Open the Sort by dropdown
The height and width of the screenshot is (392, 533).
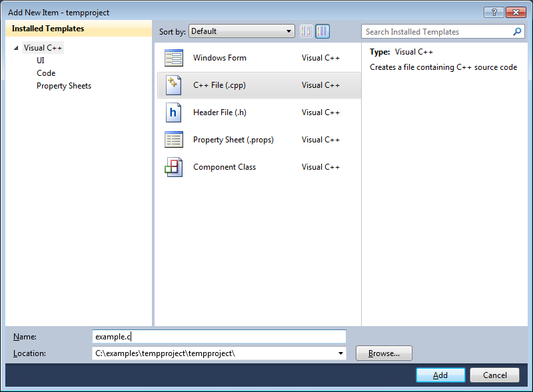[x=242, y=31]
